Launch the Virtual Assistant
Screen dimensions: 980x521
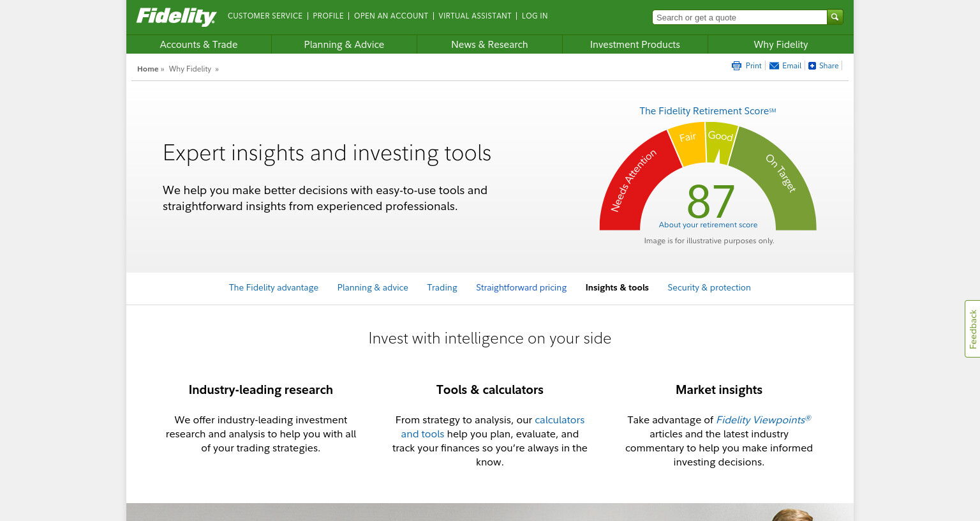click(x=475, y=16)
